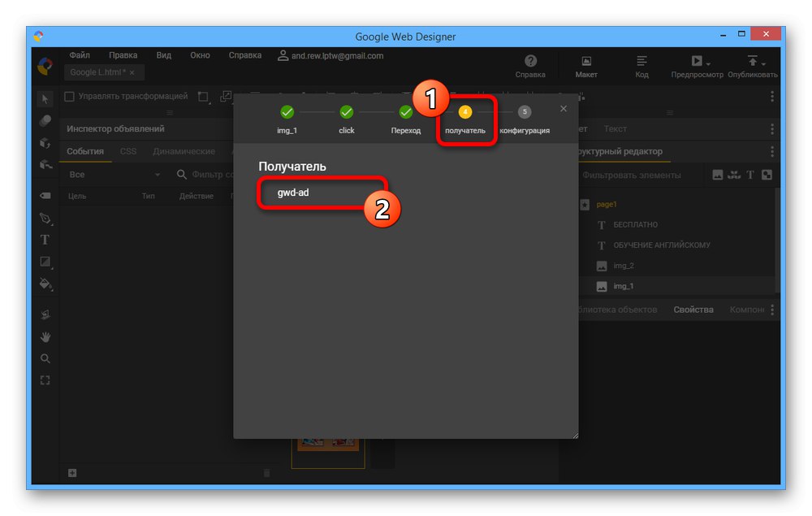Switch to Код code view

(641, 67)
